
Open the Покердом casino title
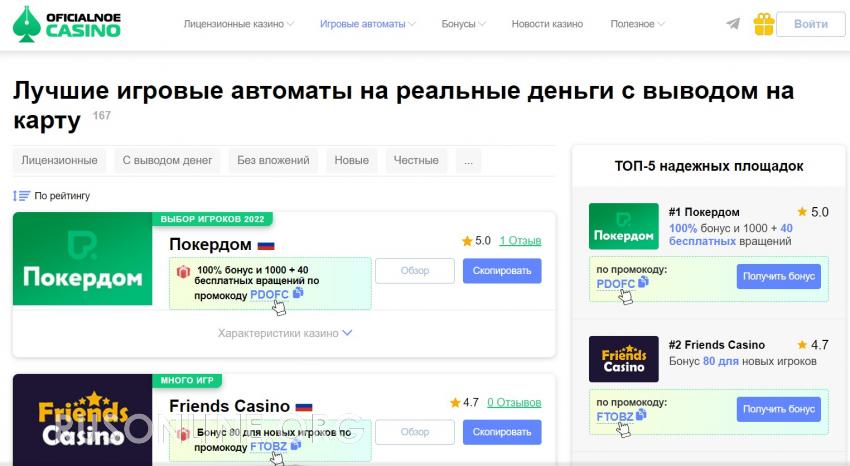(210, 244)
